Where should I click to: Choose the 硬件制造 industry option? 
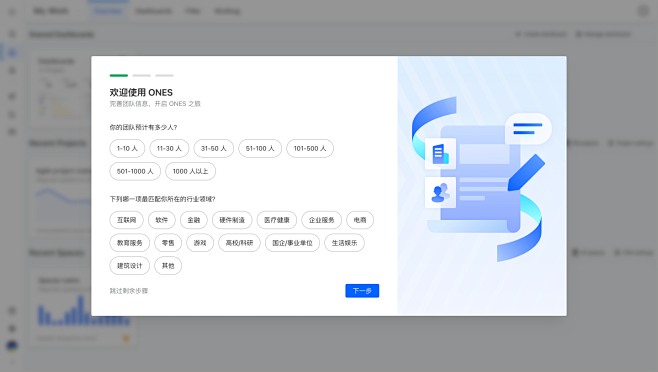232,220
